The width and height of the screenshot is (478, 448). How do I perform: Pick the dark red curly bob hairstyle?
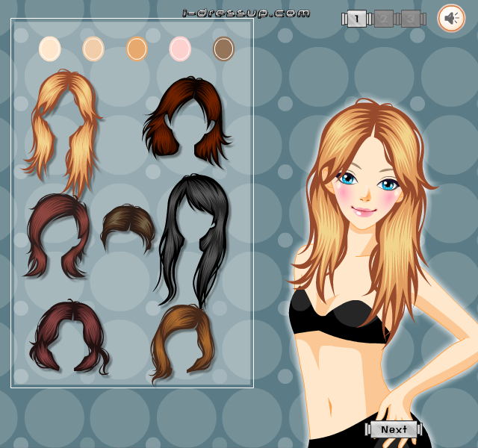[x=69, y=337]
